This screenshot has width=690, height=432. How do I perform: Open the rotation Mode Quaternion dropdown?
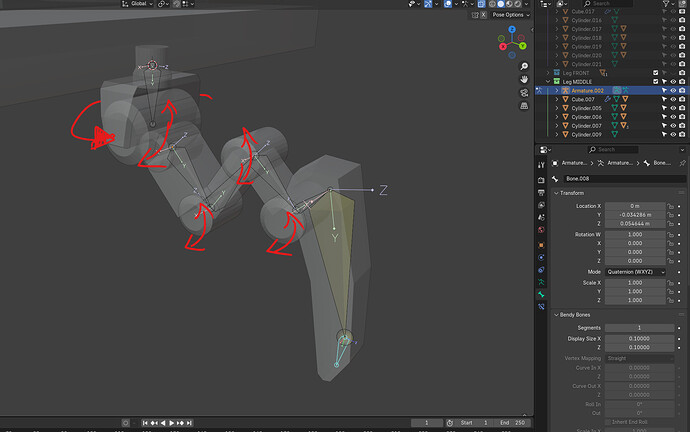633,271
